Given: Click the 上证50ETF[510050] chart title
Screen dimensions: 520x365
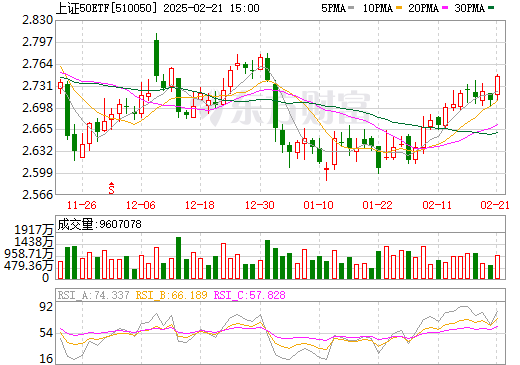Looking at the screenshot, I should [107, 8].
